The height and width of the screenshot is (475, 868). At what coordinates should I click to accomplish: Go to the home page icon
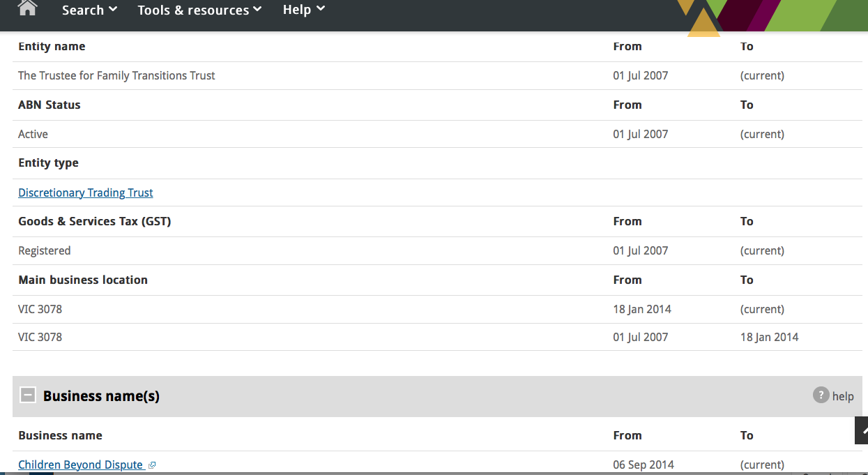pos(28,8)
